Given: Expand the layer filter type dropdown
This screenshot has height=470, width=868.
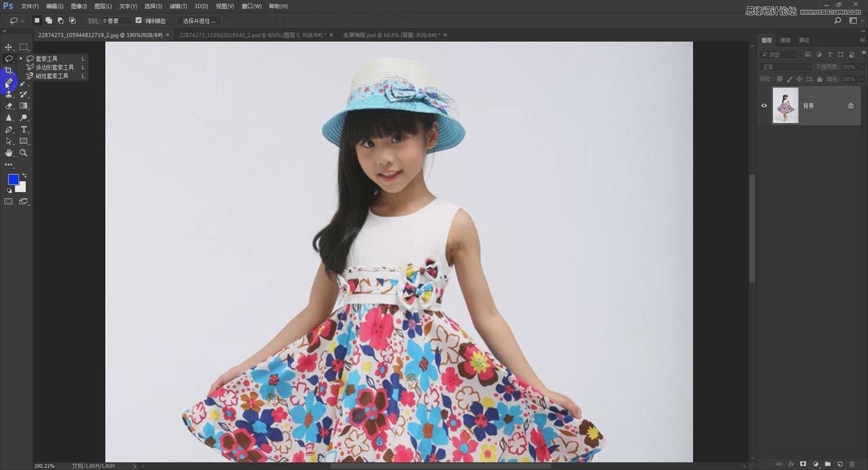Looking at the screenshot, I should (x=779, y=55).
